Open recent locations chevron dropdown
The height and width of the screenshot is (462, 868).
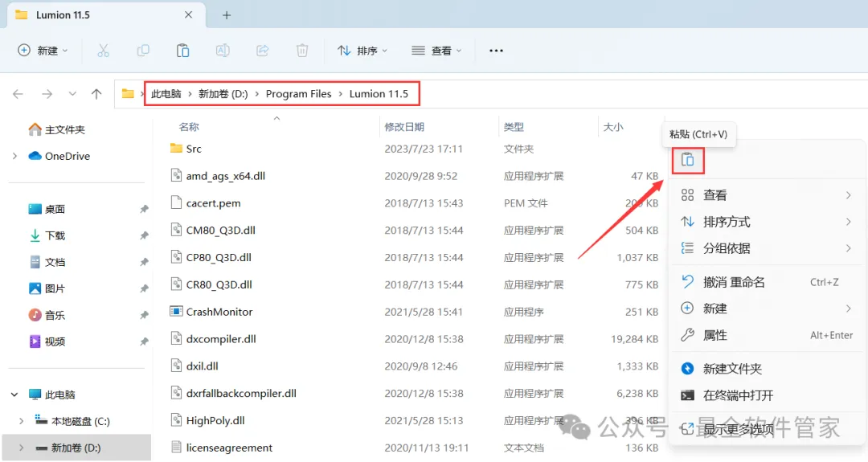pos(72,94)
